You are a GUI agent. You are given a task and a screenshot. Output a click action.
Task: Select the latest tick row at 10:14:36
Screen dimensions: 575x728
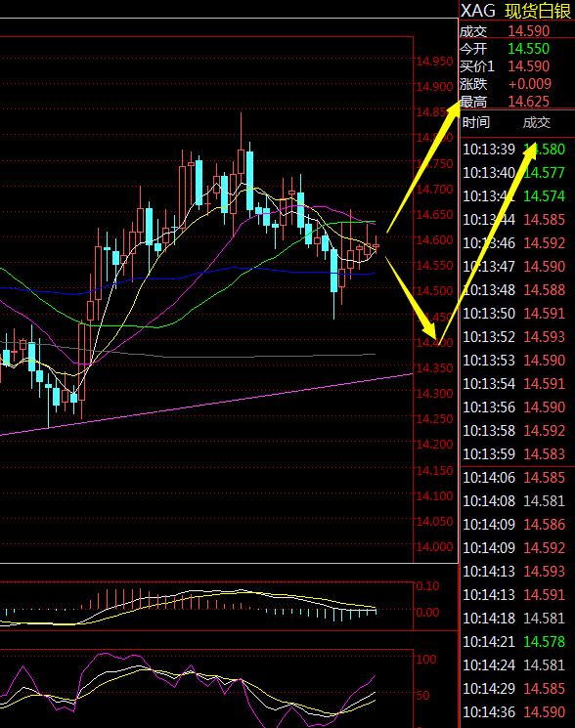coord(513,711)
